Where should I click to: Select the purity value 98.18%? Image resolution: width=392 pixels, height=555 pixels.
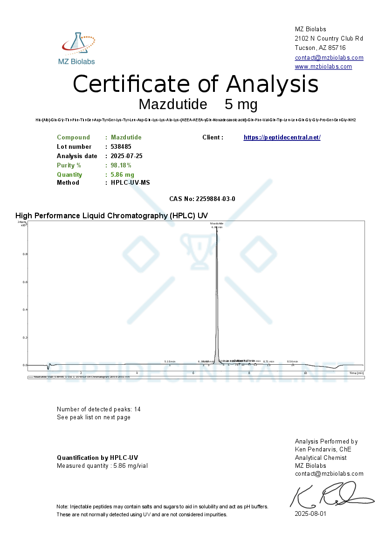[121, 166]
